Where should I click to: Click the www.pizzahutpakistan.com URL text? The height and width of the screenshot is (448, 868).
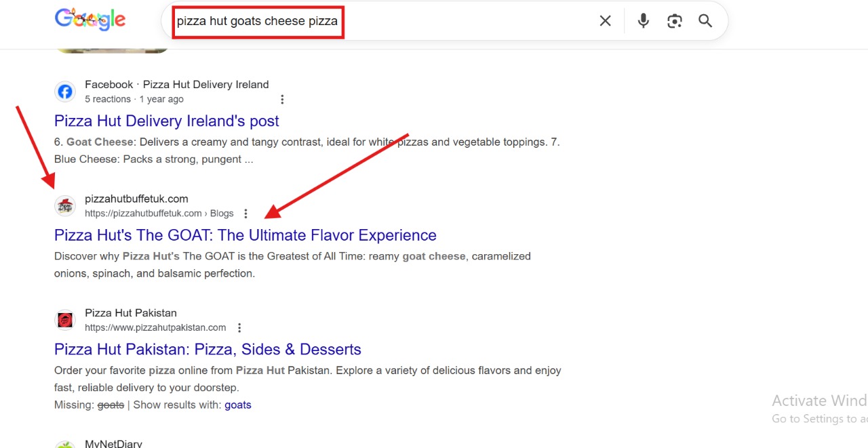[155, 328]
